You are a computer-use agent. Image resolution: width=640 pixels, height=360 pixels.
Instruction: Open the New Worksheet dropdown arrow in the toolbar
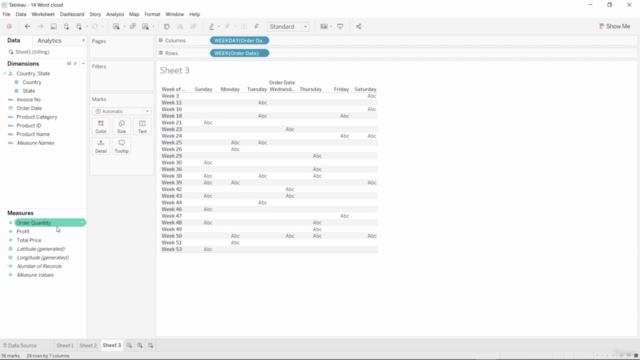(x=124, y=27)
